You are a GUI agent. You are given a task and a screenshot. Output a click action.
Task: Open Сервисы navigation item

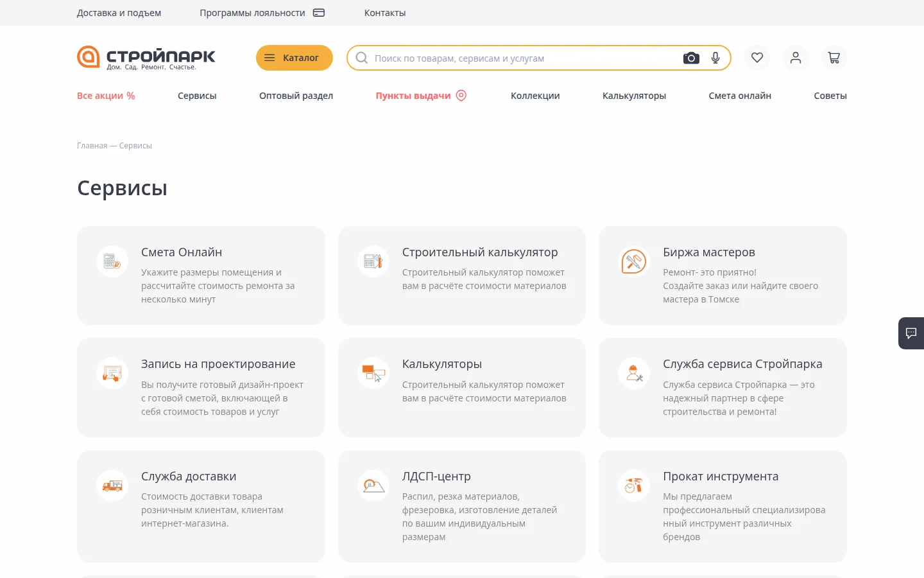(x=197, y=96)
